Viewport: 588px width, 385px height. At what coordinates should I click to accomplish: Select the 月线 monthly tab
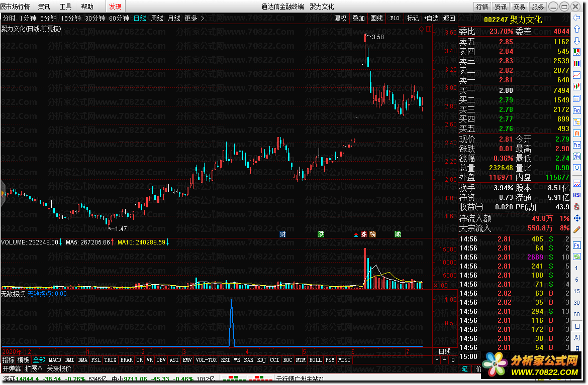[x=174, y=18]
